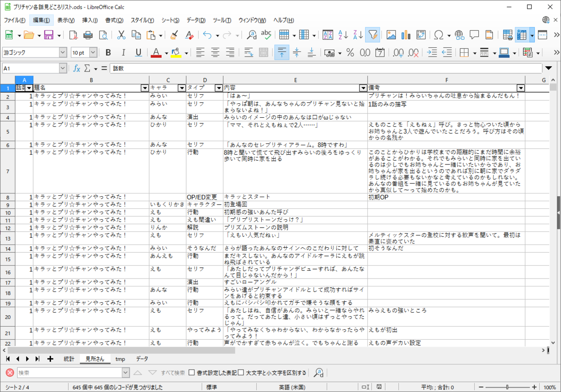Click the Headers and Footers icon
Screen dimensions: 561x392
point(489,35)
